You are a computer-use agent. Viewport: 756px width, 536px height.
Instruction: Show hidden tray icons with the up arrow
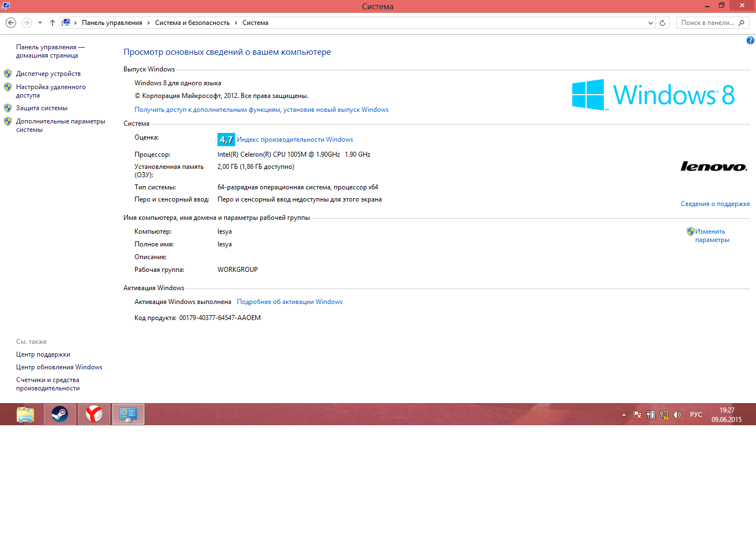click(624, 415)
